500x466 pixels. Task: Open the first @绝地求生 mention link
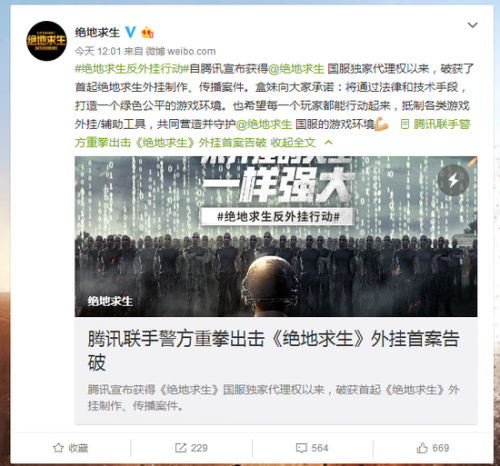point(296,69)
